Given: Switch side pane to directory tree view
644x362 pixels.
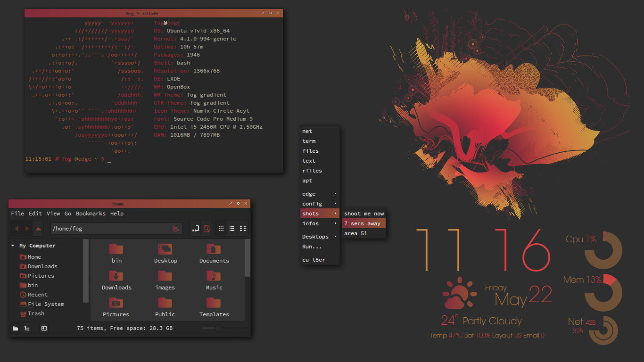Looking at the screenshot, I should 27,328.
